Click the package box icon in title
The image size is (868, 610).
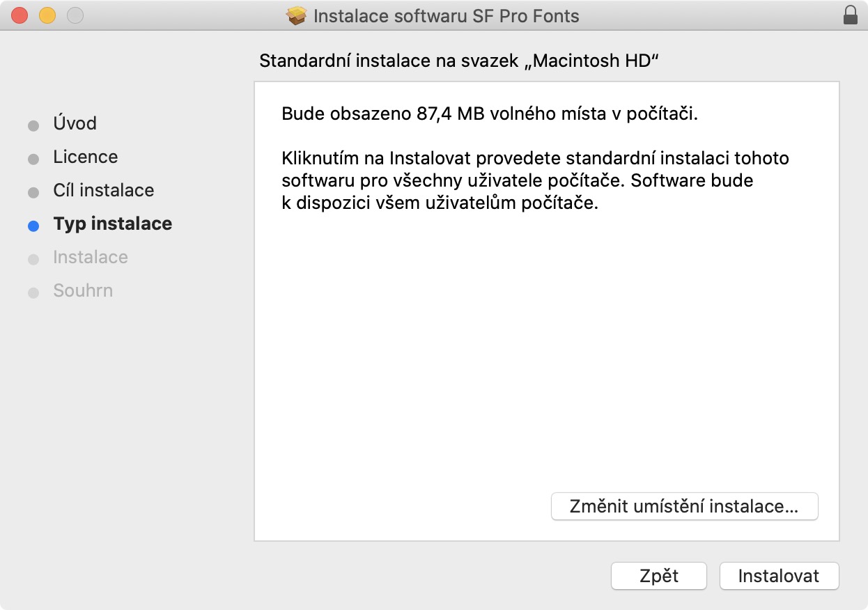297,16
